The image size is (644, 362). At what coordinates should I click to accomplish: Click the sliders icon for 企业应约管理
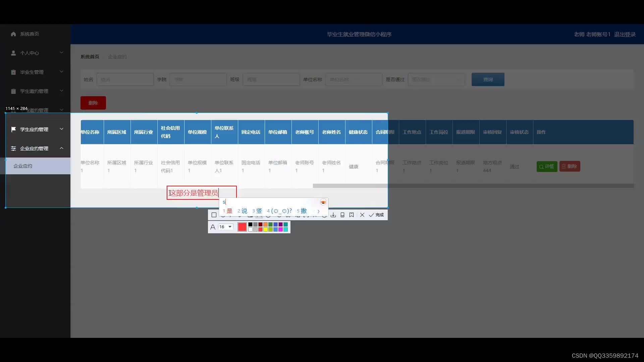[13, 148]
